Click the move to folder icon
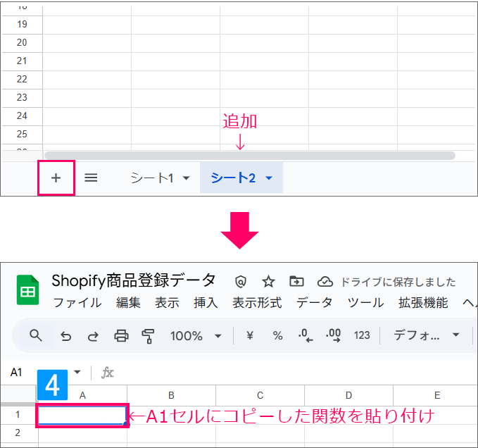Screen dimensions: 478x448 296,281
